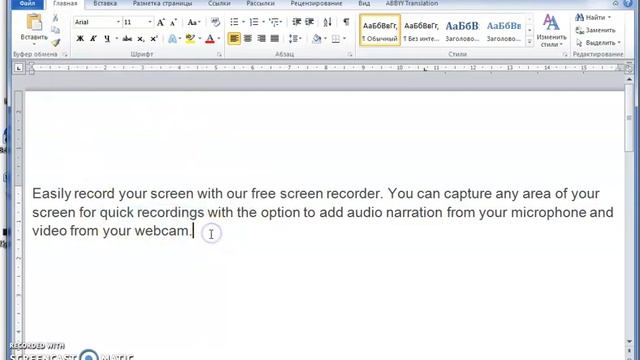Click the word 'webcam' in the document
This screenshot has width=640, height=360.
click(162, 231)
